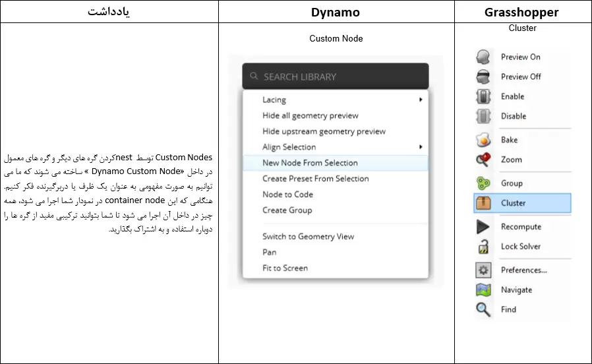
Task: Expand the Align Selection submenu arrow
Action: coord(421,147)
